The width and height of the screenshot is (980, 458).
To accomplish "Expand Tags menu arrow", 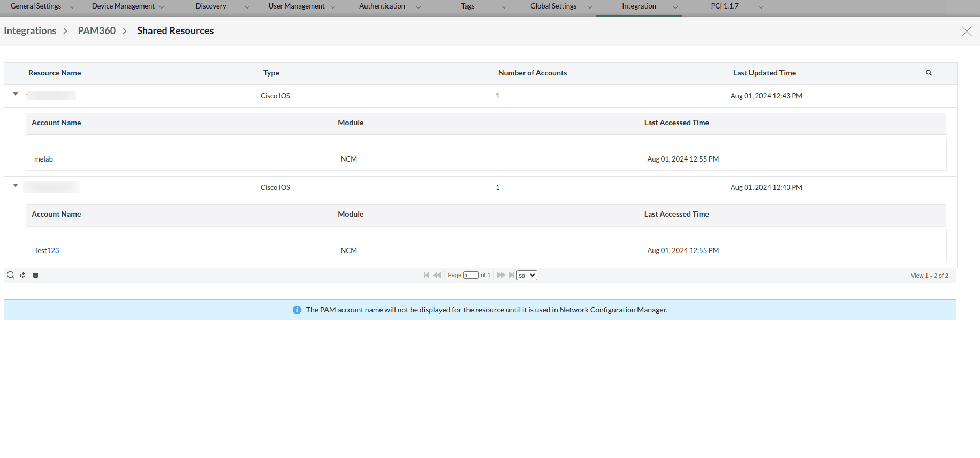I will pyautogui.click(x=504, y=7).
